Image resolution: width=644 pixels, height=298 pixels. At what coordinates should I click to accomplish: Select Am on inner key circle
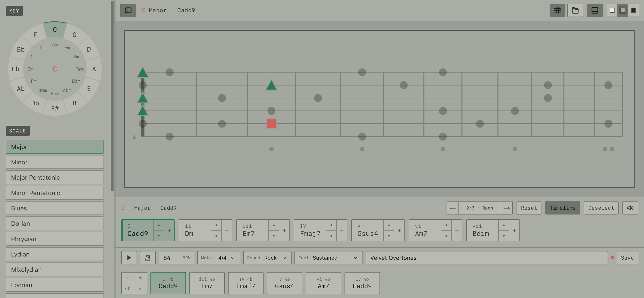pos(55,45)
